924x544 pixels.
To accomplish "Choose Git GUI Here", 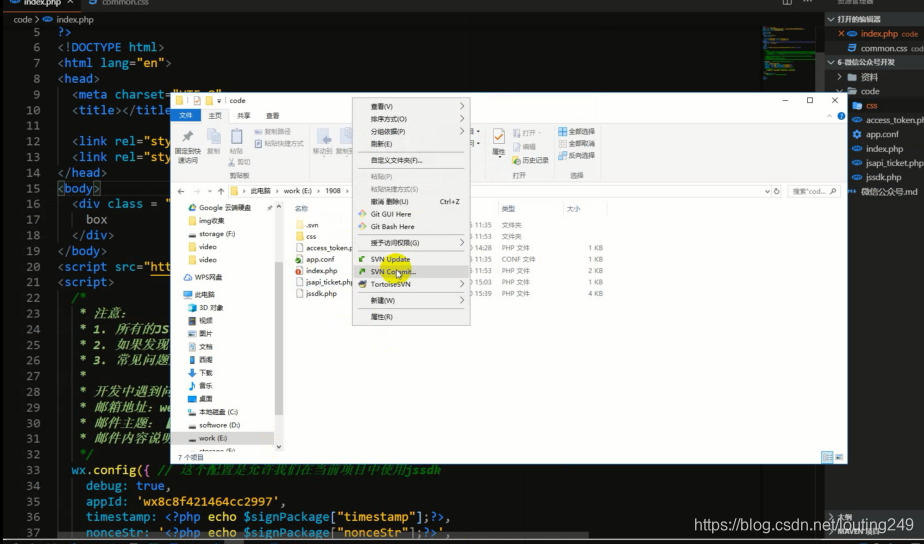I will click(411, 214).
